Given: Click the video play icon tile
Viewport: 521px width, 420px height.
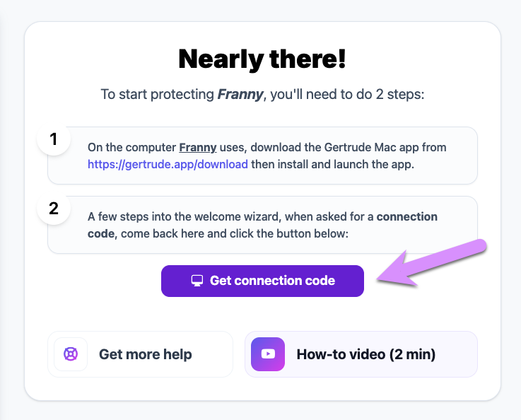Looking at the screenshot, I should tap(268, 354).
